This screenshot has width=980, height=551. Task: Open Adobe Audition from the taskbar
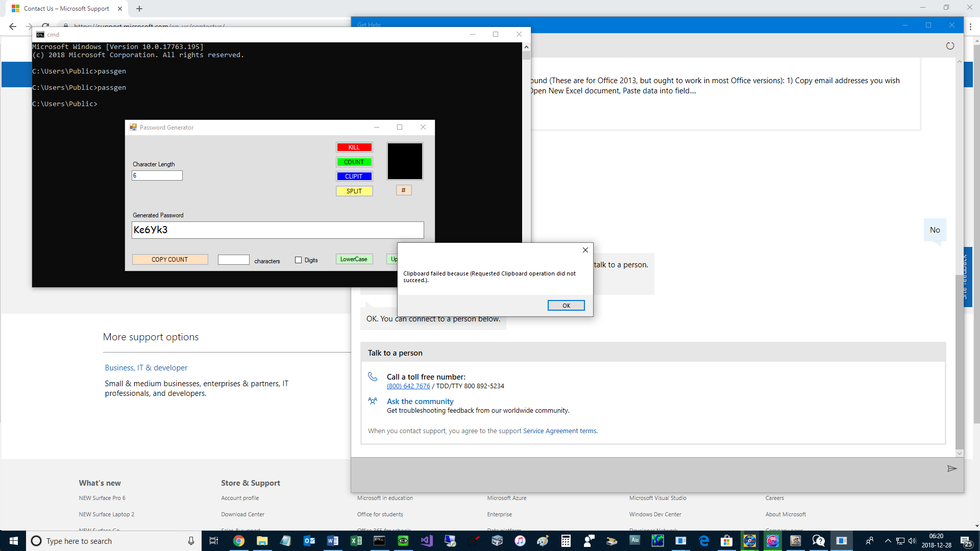635,540
